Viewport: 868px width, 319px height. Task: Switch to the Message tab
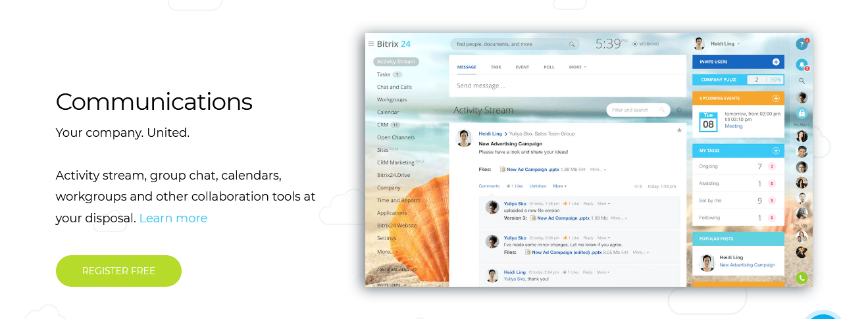coord(467,67)
